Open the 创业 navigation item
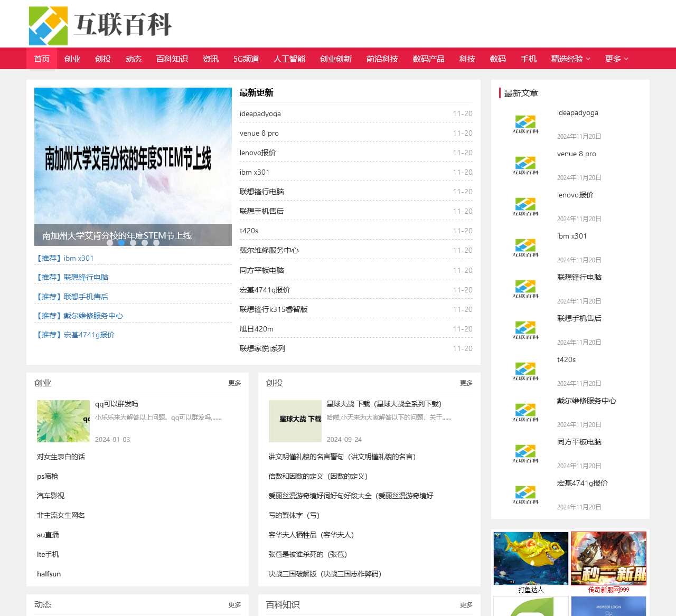Viewport: 676px width, 616px height. [72, 59]
